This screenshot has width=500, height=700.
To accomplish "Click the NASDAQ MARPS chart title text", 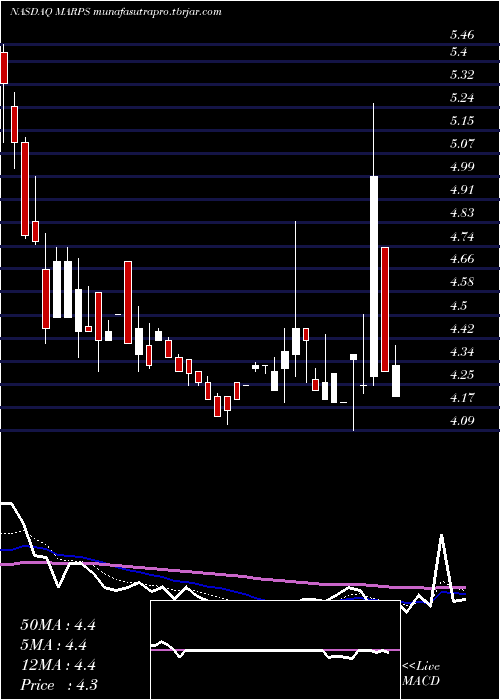I will (x=116, y=12).
